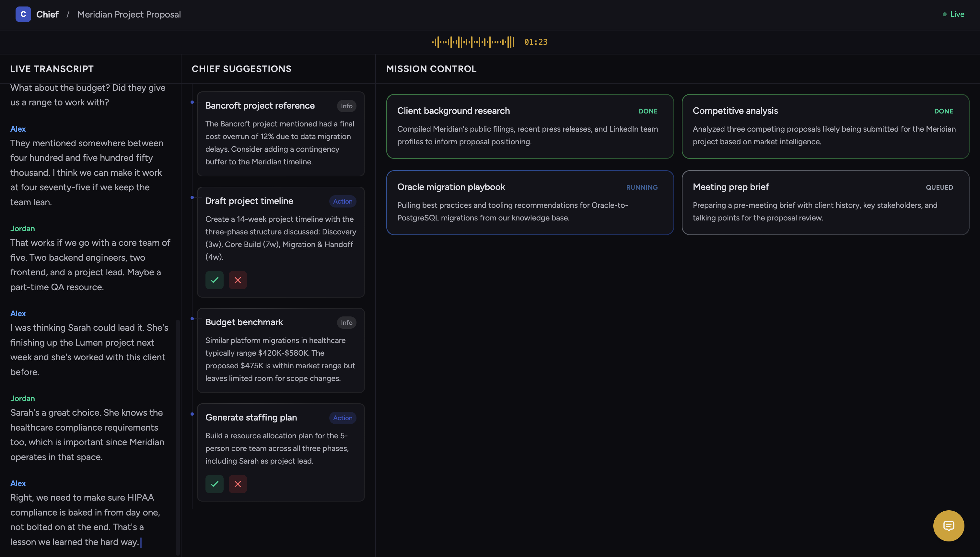
Task: Accept the Draft project timeline suggestion
Action: click(x=214, y=280)
